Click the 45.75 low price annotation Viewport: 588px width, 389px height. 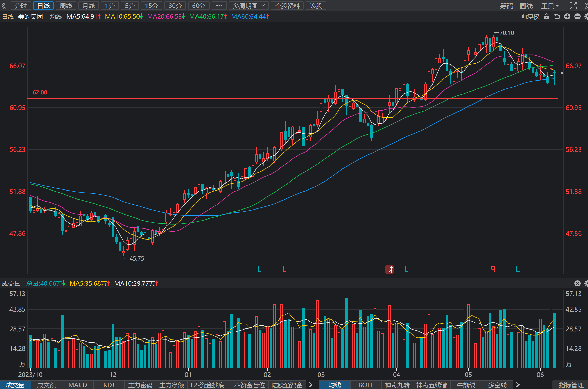134,258
